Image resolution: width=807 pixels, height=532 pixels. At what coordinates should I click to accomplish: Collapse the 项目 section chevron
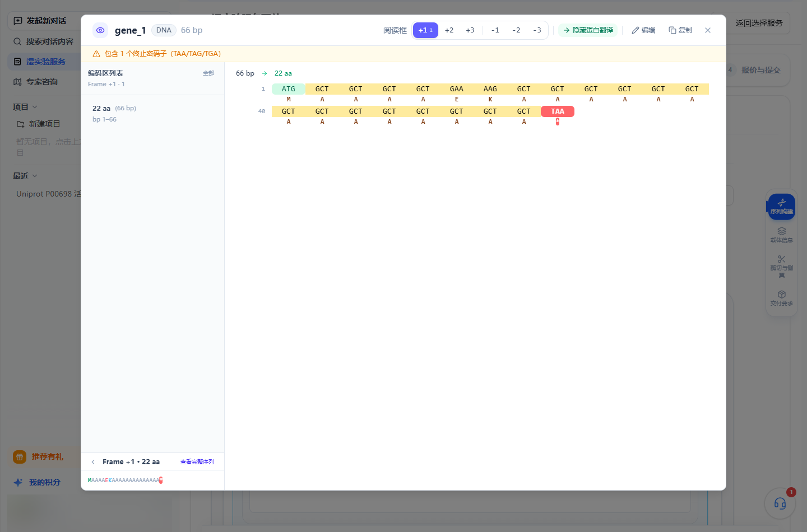click(x=35, y=107)
